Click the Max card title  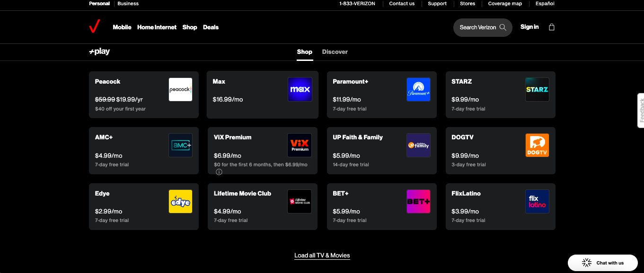coord(219,81)
